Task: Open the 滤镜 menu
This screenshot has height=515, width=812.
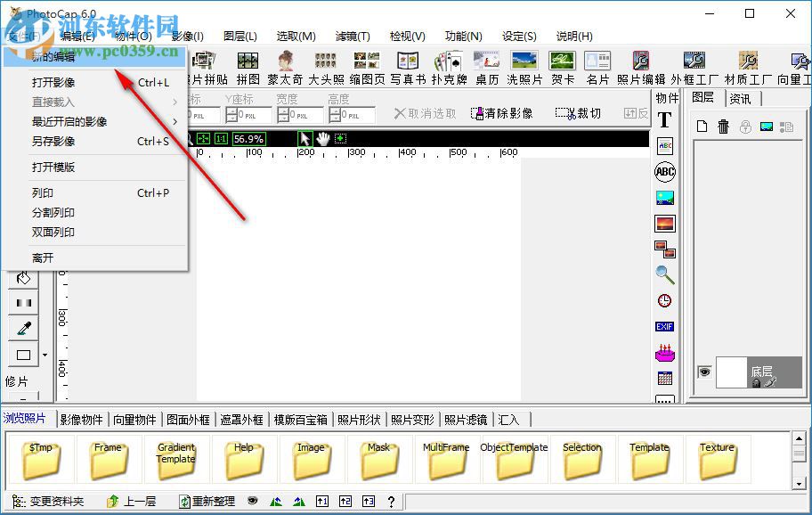Action: click(353, 37)
